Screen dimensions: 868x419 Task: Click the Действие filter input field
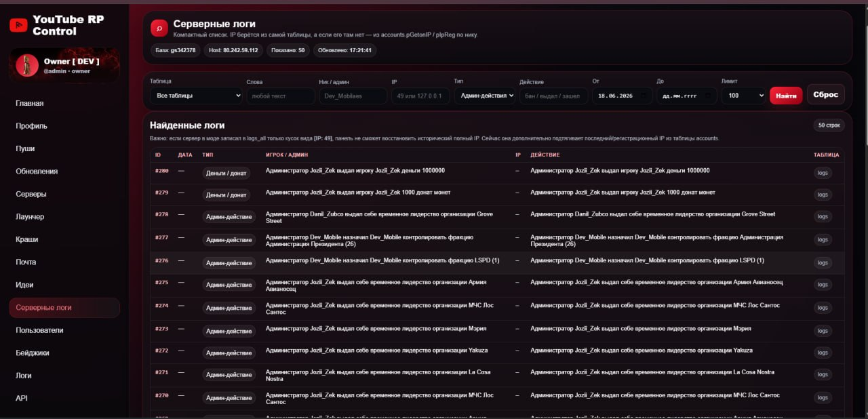[x=553, y=96]
